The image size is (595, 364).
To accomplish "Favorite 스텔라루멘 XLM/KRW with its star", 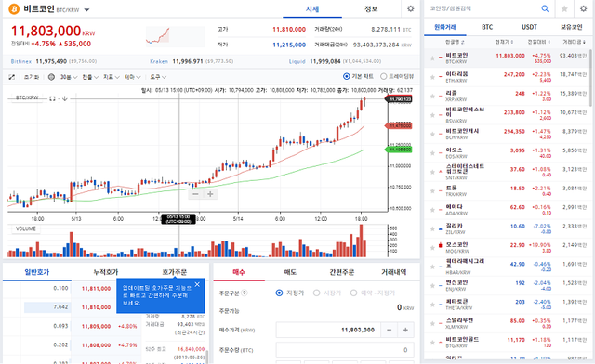I will [432, 323].
